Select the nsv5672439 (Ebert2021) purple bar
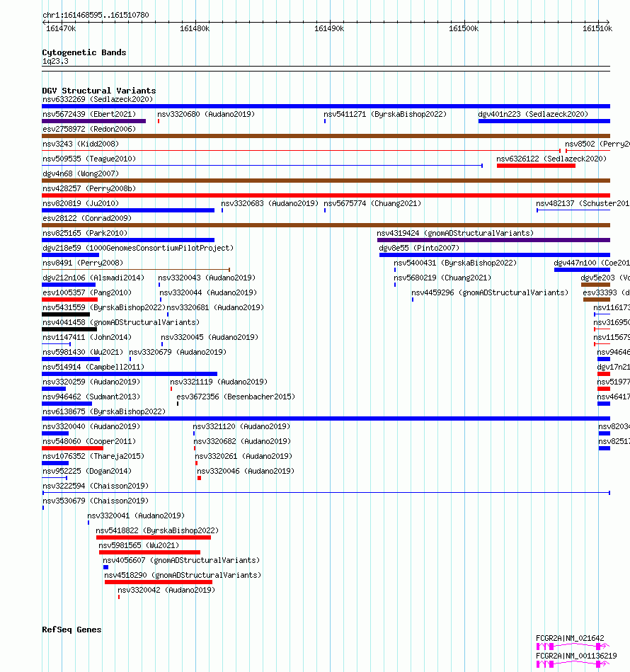 (94, 121)
